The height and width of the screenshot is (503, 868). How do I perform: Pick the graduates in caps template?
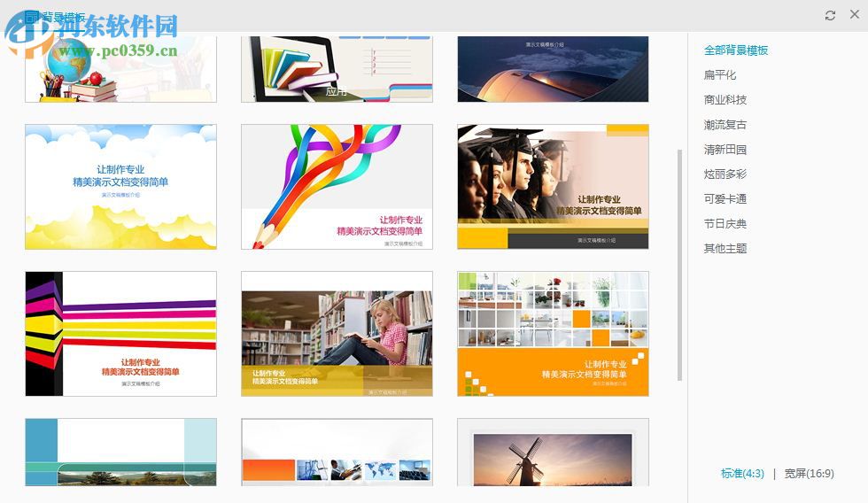(553, 187)
